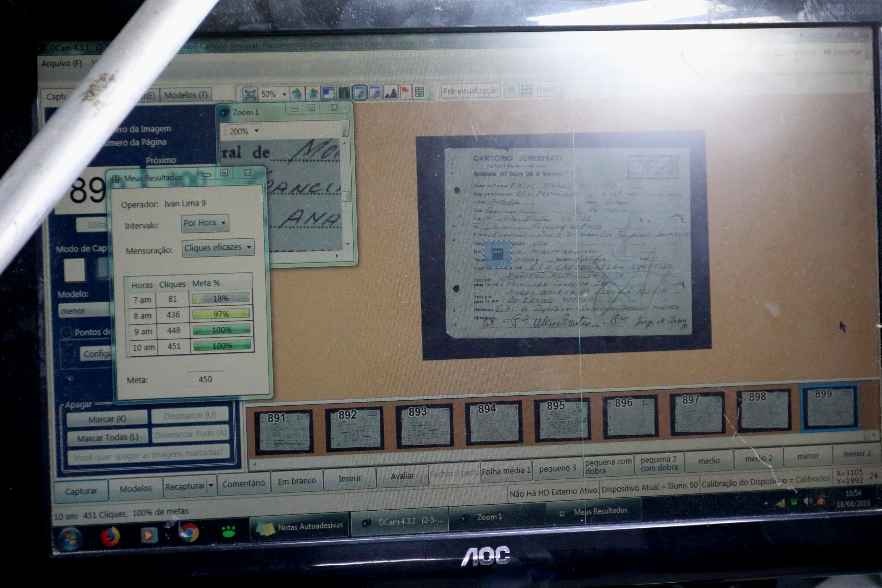This screenshot has height=588, width=882.
Task: Click the '448' cliques cell for 9 am
Action: click(173, 331)
